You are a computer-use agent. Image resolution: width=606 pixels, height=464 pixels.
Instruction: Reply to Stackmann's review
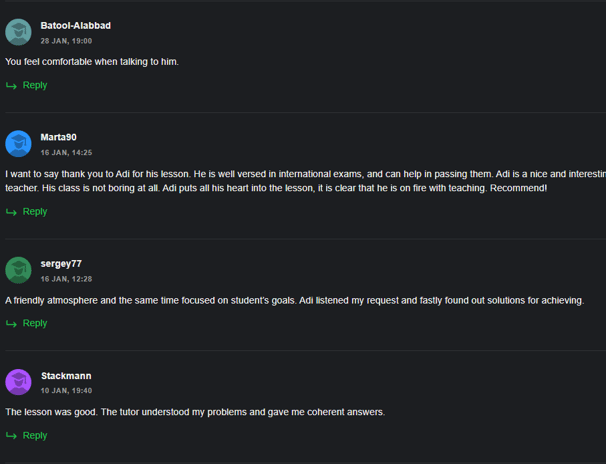pyautogui.click(x=35, y=435)
